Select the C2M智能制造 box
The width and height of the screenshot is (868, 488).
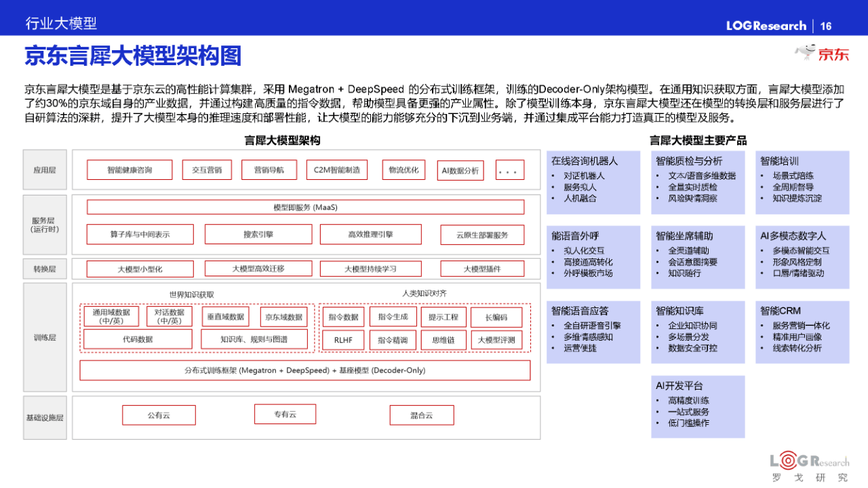click(337, 170)
